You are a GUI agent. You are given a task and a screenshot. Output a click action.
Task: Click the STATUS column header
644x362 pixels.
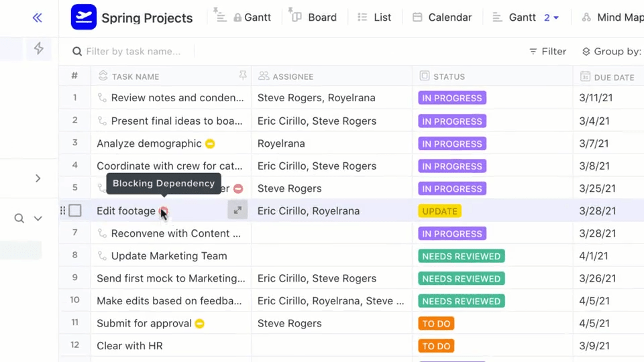tap(449, 76)
